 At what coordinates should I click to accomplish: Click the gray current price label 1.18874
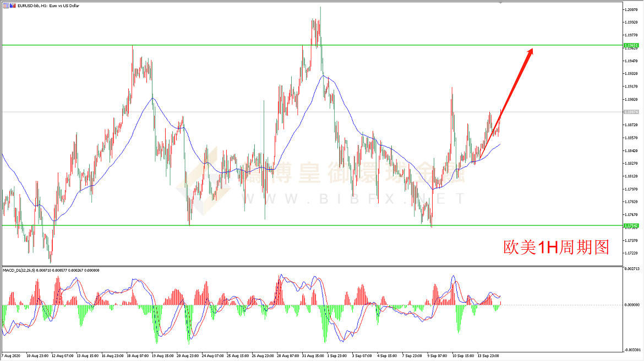coord(631,112)
